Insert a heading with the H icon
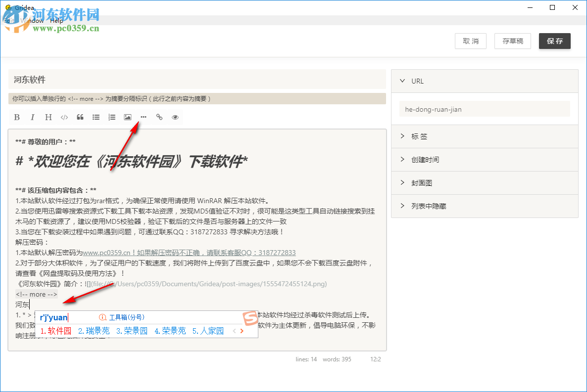 click(49, 118)
